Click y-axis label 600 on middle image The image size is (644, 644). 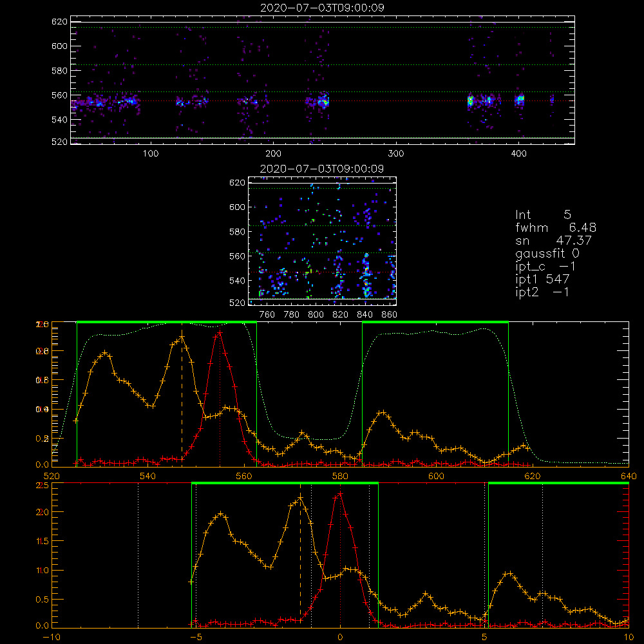(238, 207)
